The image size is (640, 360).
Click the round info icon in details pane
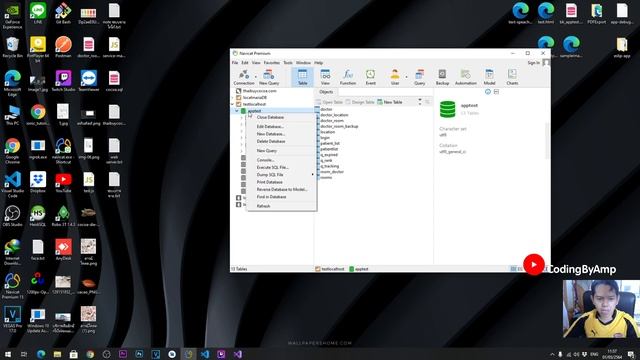[x=488, y=92]
